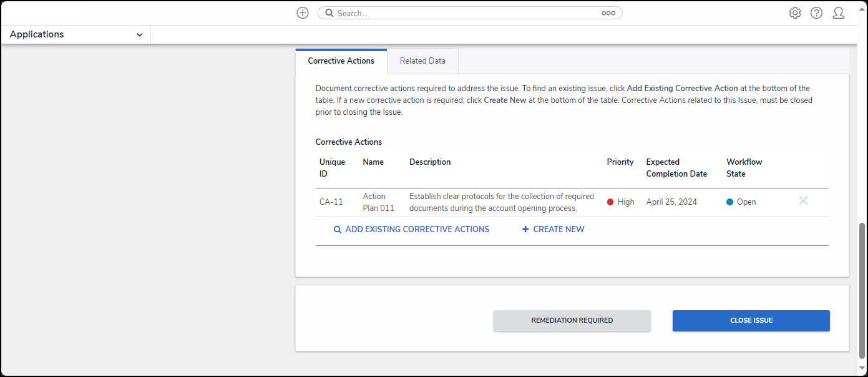868x377 pixels.
Task: Click the red High priority indicator
Action: point(610,202)
